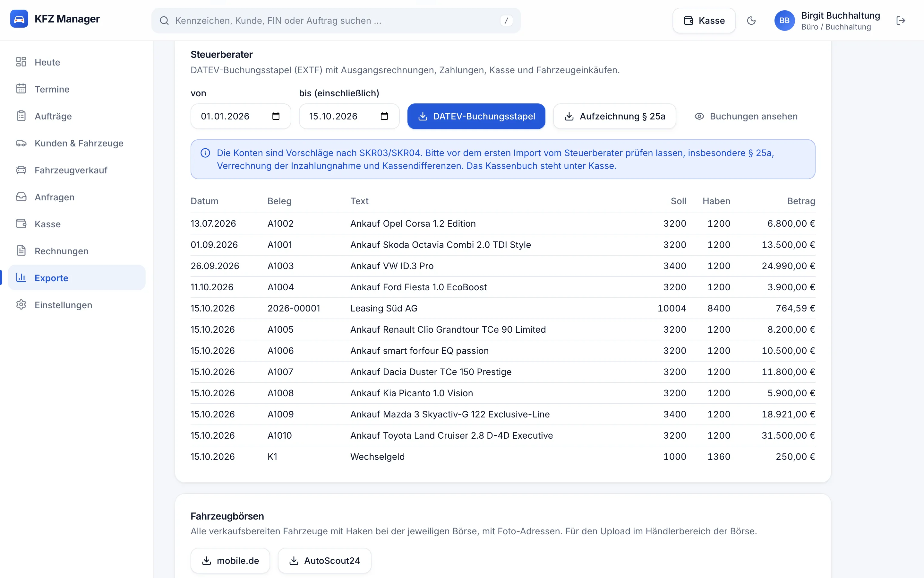This screenshot has width=924, height=578.
Task: Click the Anfragen inbox icon in sidebar
Action: [x=21, y=197]
